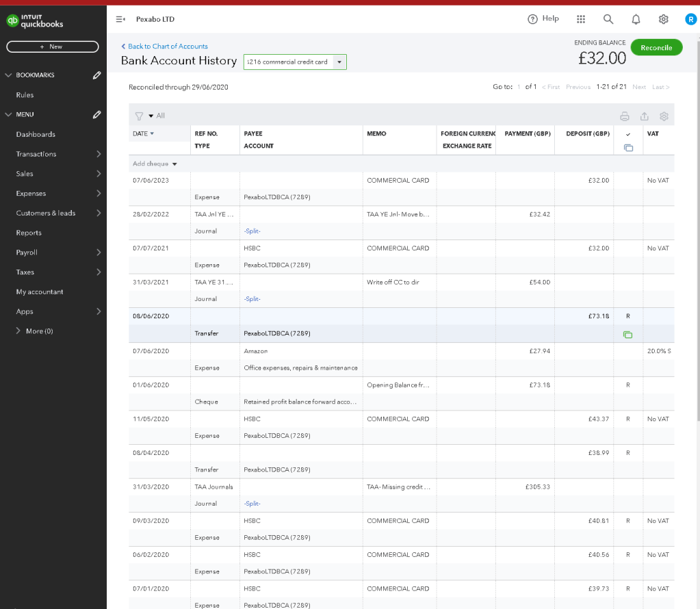Image resolution: width=700 pixels, height=609 pixels.
Task: Expand the Taxes submenu
Action: tap(99, 272)
